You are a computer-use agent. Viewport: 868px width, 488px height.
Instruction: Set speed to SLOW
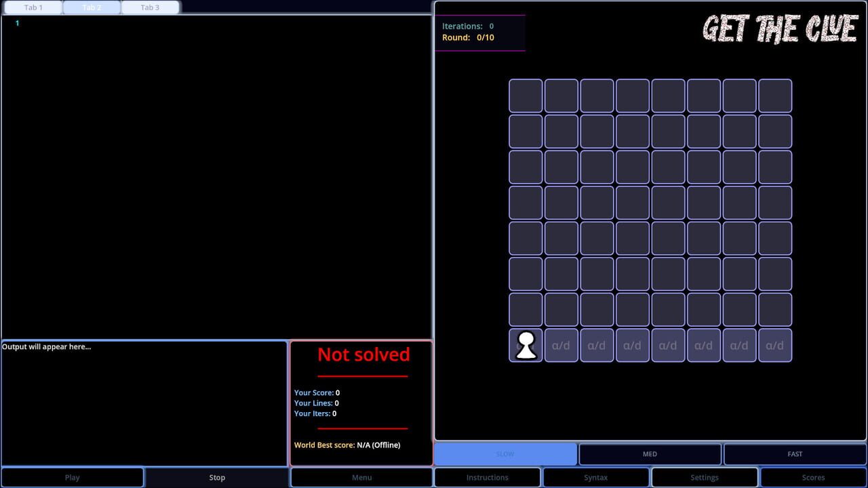505,454
